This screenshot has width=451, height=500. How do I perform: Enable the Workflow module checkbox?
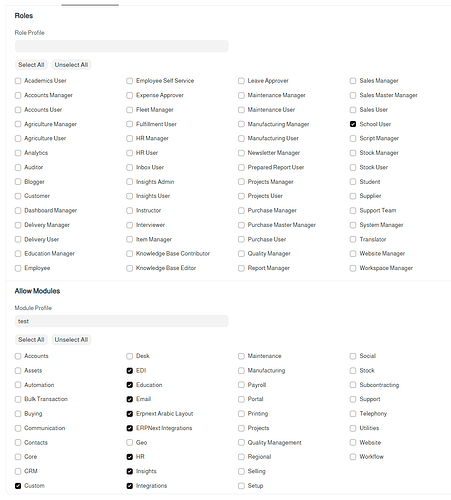(353, 457)
